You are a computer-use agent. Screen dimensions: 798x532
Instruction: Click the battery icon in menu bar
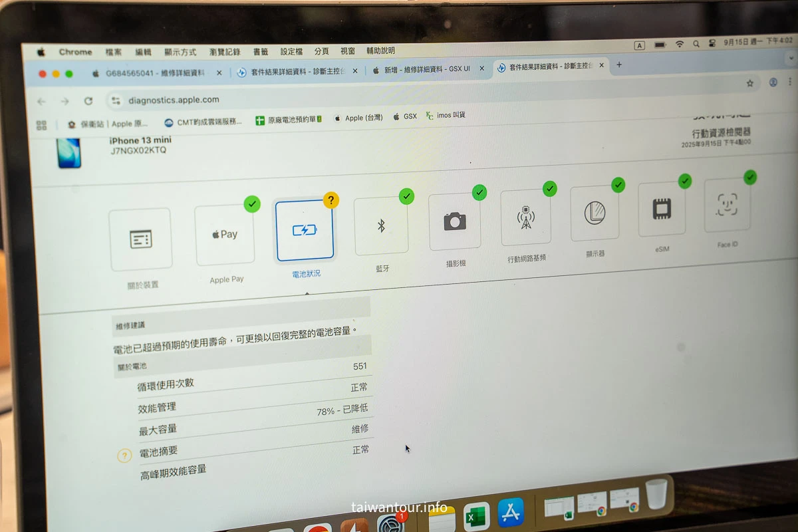[x=660, y=45]
